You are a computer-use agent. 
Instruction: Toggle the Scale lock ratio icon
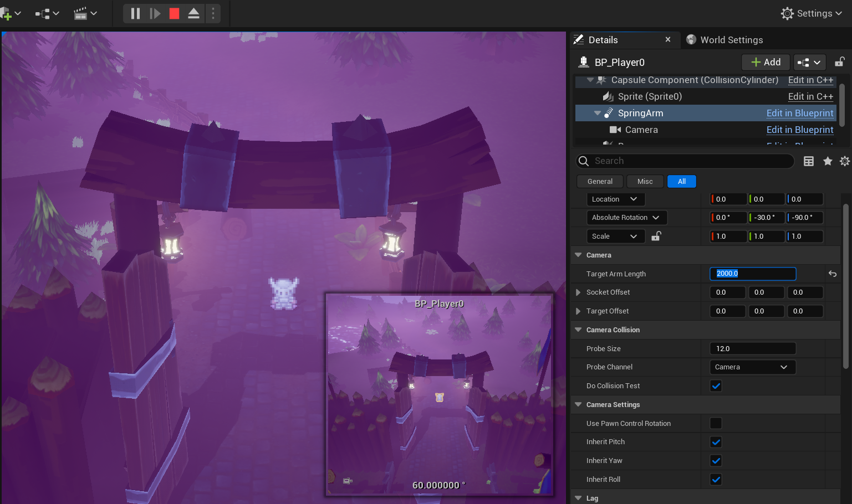[x=656, y=236]
